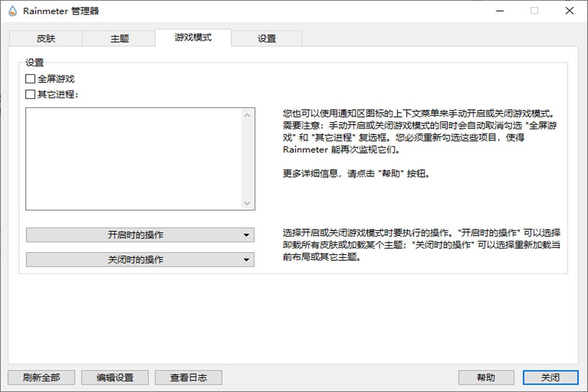Open 编辑设置 to edit settings

115,377
